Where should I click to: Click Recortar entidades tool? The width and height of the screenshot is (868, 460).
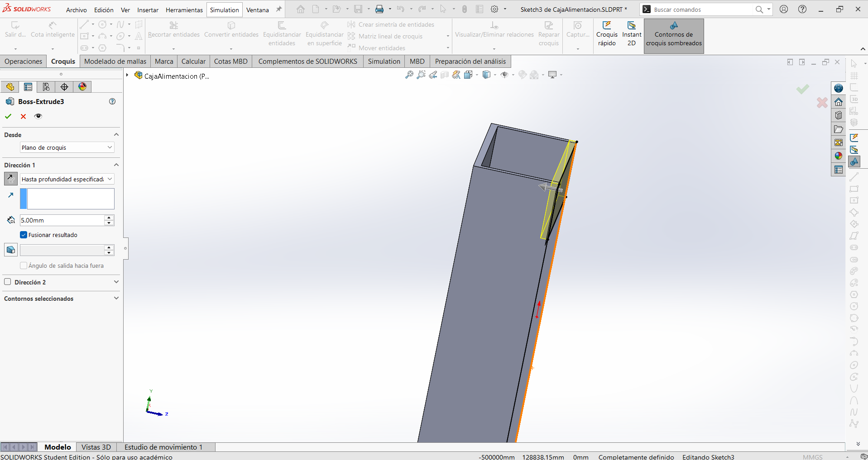click(174, 30)
